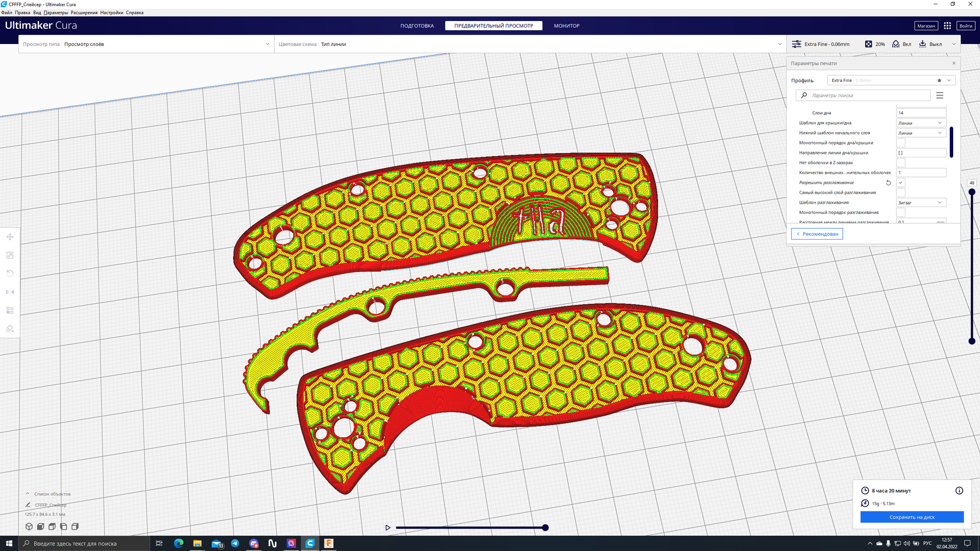The width and height of the screenshot is (980, 551).
Task: Switch to front view cube icon
Action: pyautogui.click(x=41, y=527)
